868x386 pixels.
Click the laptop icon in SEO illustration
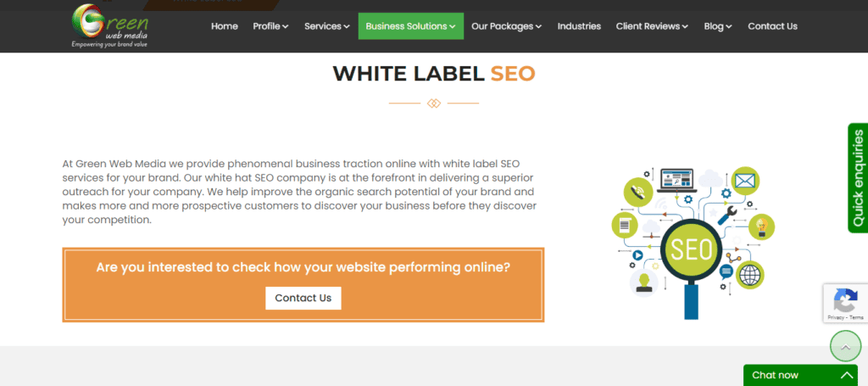pyautogui.click(x=676, y=179)
